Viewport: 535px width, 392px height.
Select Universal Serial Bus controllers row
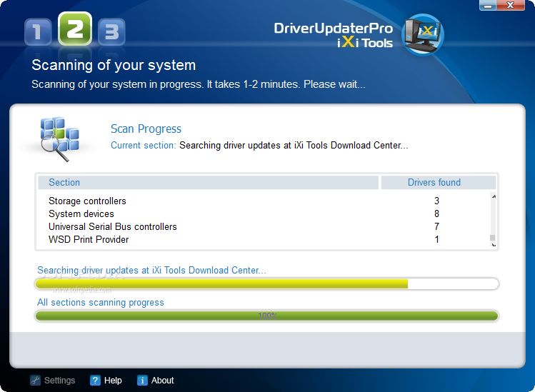264,226
